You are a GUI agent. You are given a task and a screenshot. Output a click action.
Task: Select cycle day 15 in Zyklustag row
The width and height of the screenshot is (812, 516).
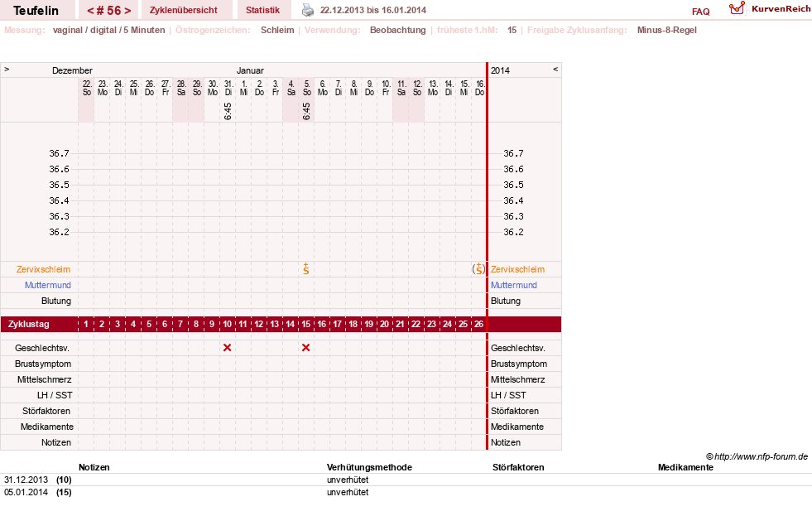(x=306, y=325)
